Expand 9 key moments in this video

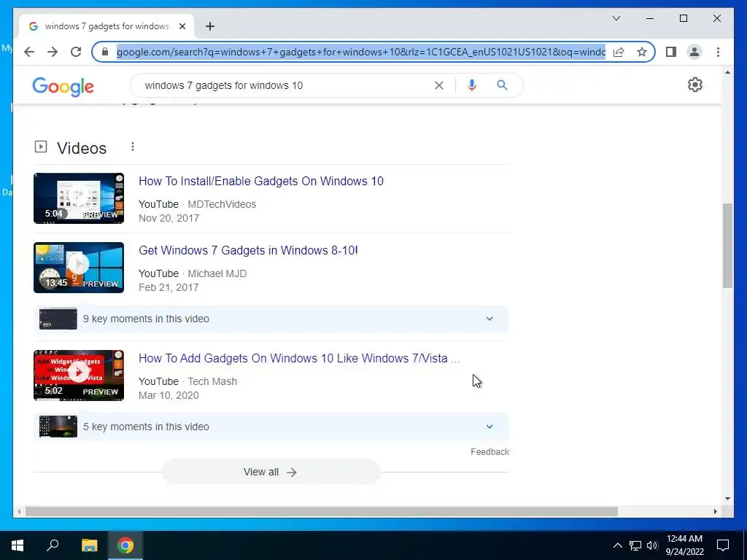271,319
